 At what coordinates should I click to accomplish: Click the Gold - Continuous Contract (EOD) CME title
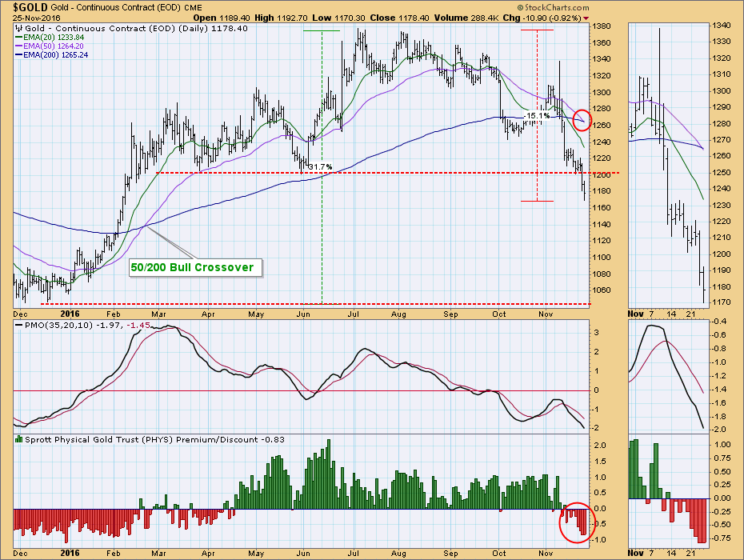(126, 7)
